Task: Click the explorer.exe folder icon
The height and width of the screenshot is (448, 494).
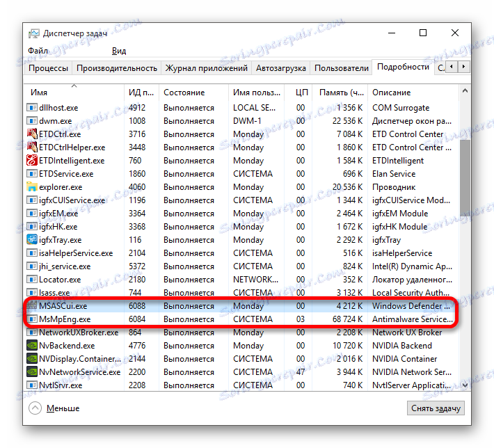Action: 32,187
